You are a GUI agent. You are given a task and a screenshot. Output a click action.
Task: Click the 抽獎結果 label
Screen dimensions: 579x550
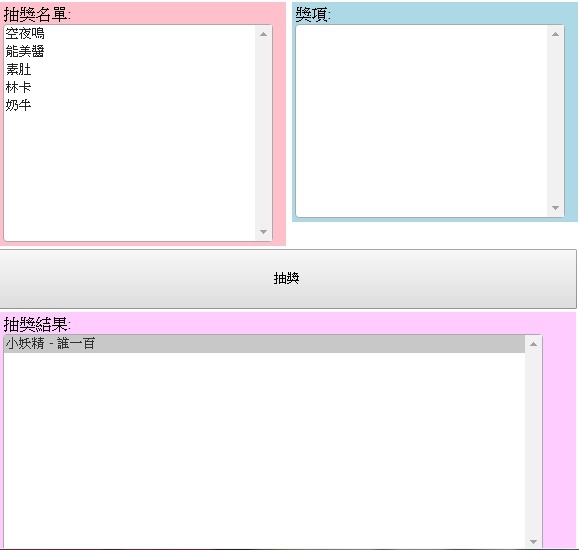(37, 325)
